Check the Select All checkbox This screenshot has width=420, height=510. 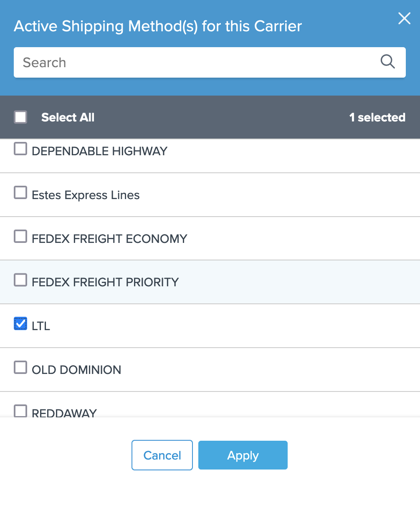[x=20, y=117]
